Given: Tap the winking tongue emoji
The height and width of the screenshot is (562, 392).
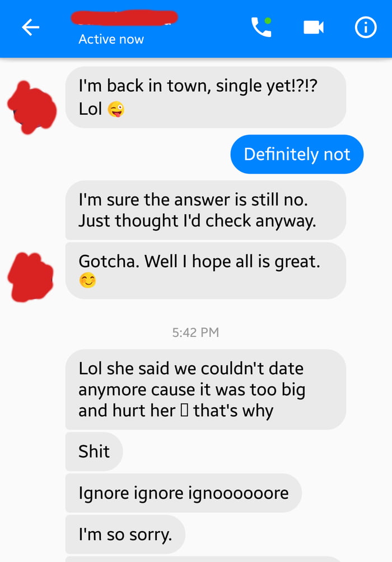Looking at the screenshot, I should point(116,109).
